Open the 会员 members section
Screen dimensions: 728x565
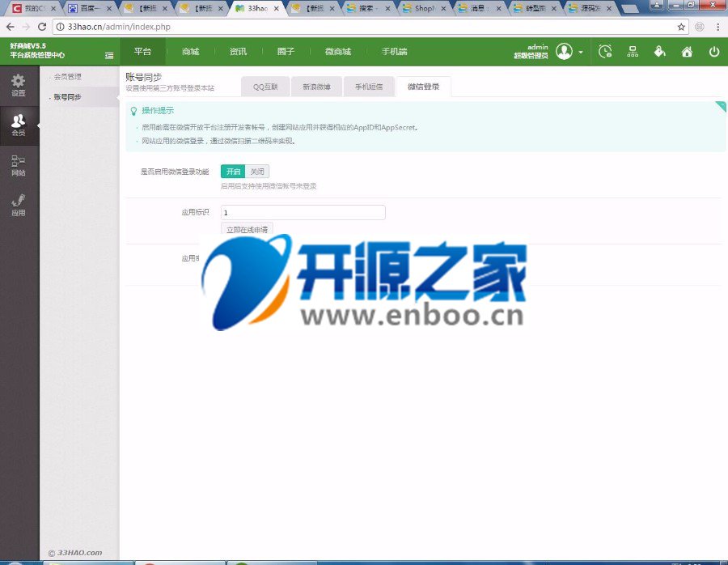(x=19, y=125)
